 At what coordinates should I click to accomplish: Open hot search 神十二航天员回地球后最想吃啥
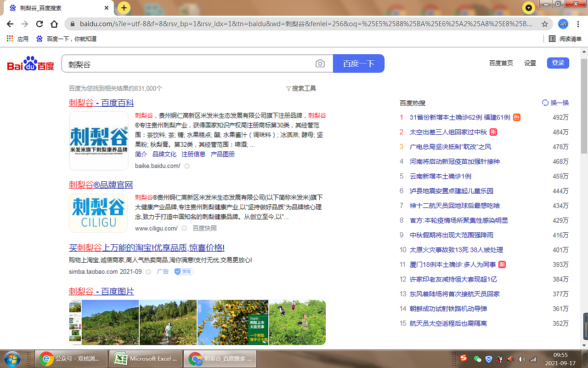[455, 206]
